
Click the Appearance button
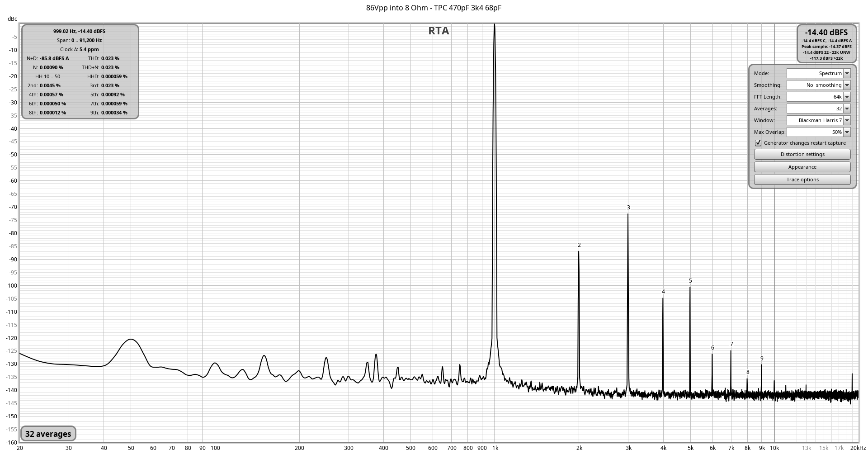click(x=802, y=167)
